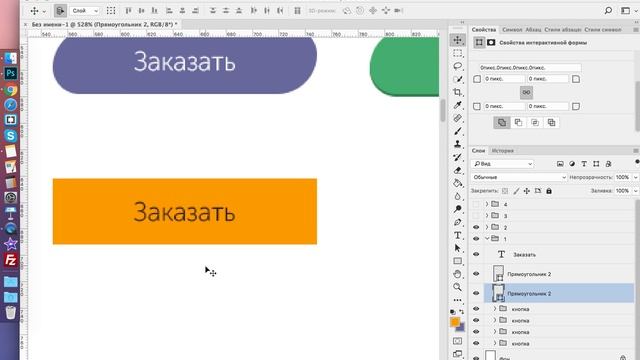640x360 pixels.
Task: Click the foreground orange color swatch
Action: coord(455,322)
